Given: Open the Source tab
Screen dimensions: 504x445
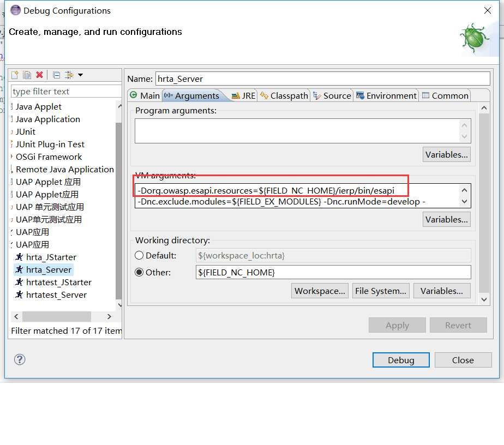Looking at the screenshot, I should tap(332, 96).
